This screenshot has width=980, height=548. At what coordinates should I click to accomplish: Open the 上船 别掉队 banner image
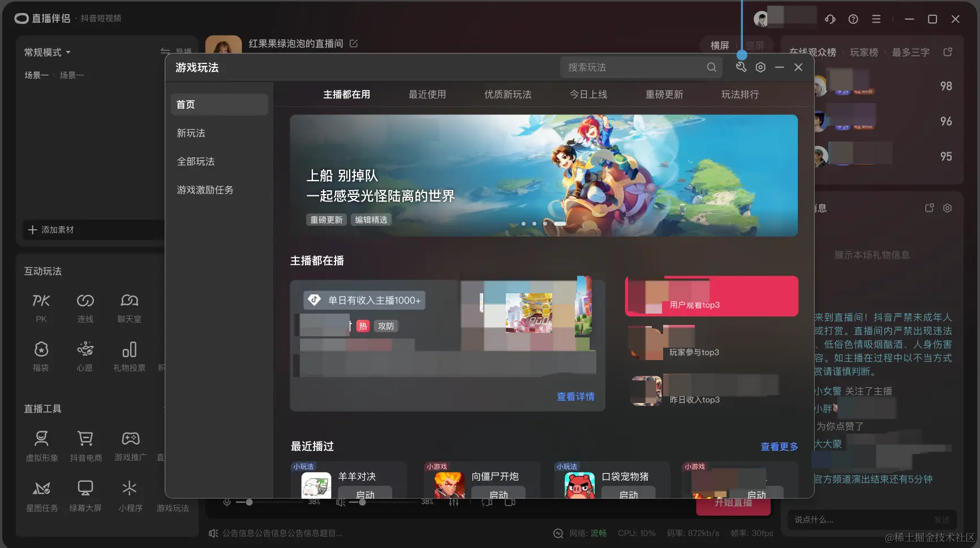(544, 175)
